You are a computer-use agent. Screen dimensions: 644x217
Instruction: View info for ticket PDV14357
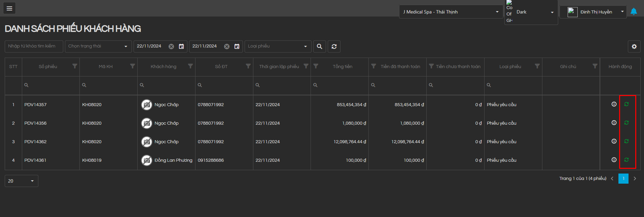tap(614, 104)
